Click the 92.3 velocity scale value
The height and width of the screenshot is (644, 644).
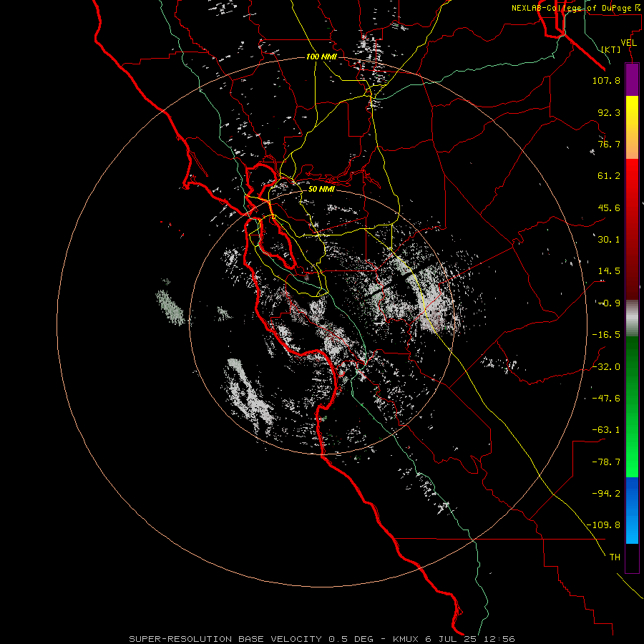[609, 112]
